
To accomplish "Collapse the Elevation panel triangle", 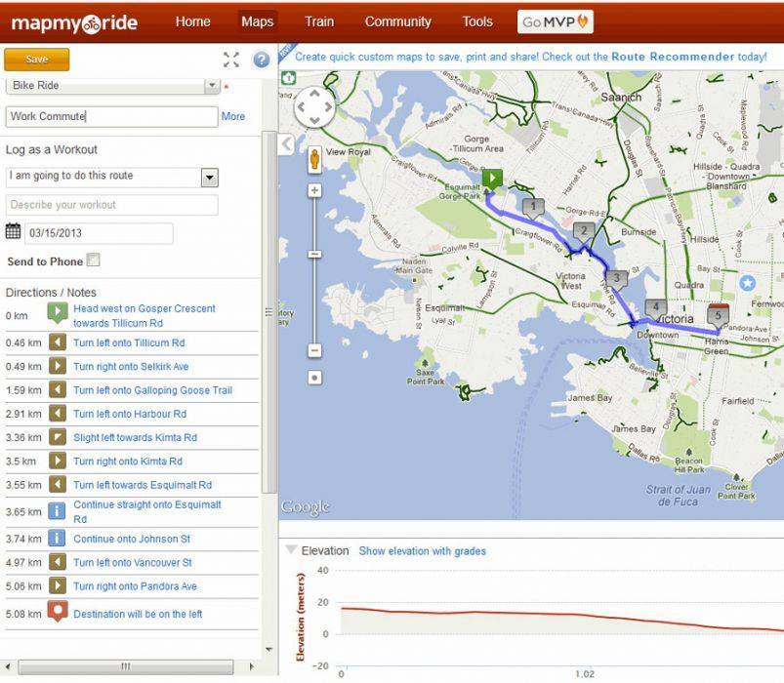I will (x=290, y=550).
